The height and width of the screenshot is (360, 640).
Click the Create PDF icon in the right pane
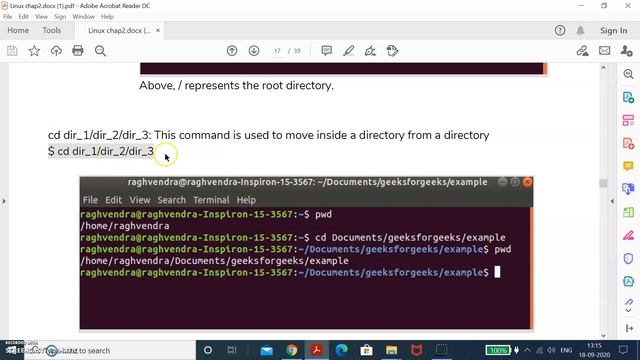[x=628, y=143]
